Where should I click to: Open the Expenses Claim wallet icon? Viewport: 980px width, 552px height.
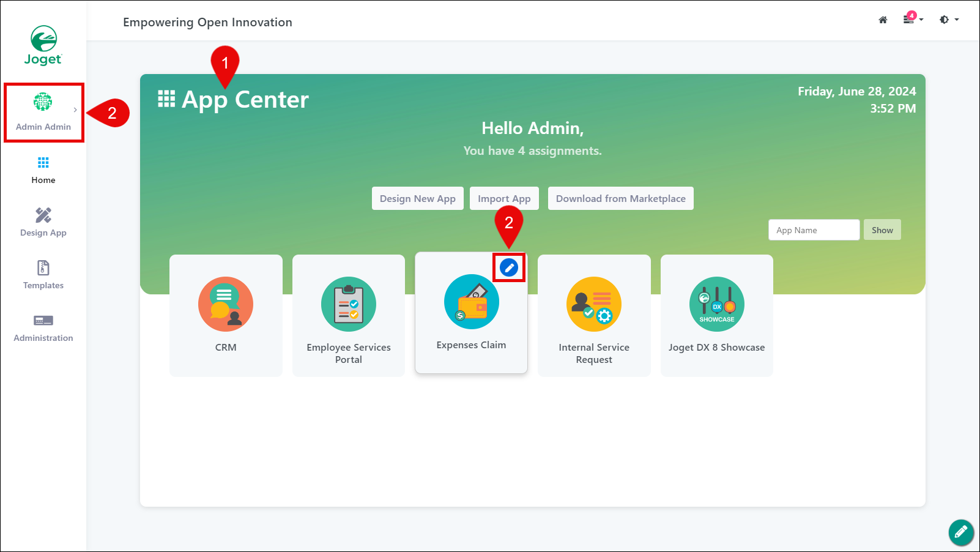(472, 302)
